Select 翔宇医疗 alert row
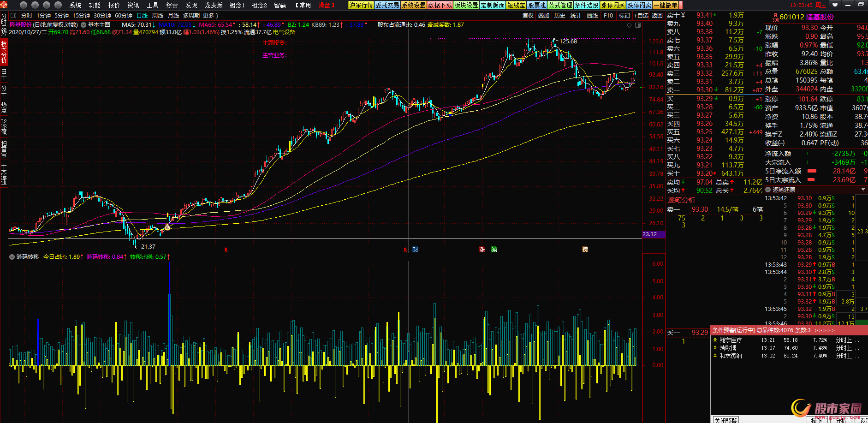The width and height of the screenshot is (868, 423). click(x=731, y=340)
